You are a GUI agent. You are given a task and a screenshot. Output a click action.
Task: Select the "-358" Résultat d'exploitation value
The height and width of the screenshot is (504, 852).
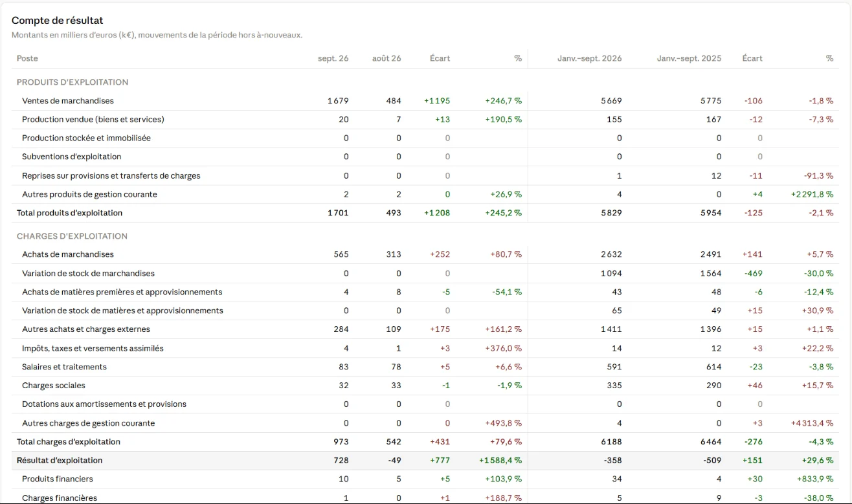click(612, 461)
